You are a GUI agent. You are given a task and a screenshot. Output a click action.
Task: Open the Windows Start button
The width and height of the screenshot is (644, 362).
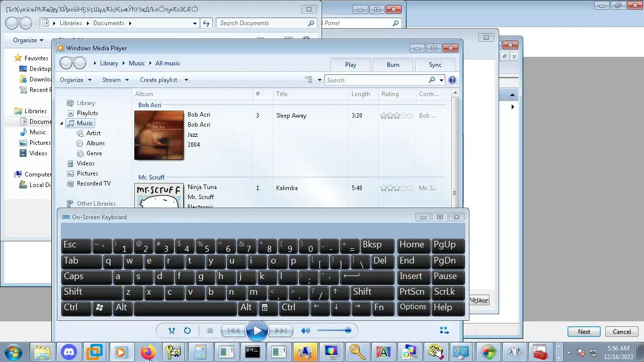coord(13,351)
